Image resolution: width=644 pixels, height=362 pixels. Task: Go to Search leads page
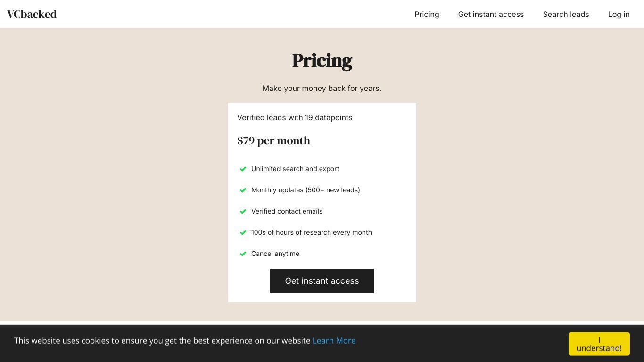pyautogui.click(x=566, y=14)
